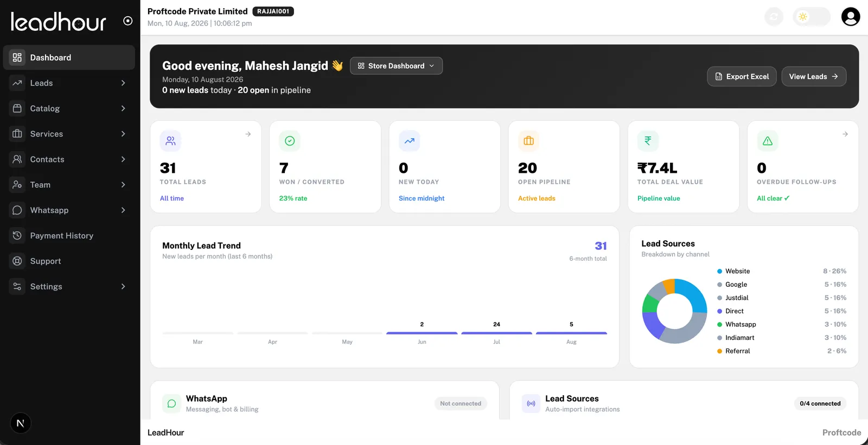Click the View Leads button
This screenshot has height=445, width=868.
(814, 76)
